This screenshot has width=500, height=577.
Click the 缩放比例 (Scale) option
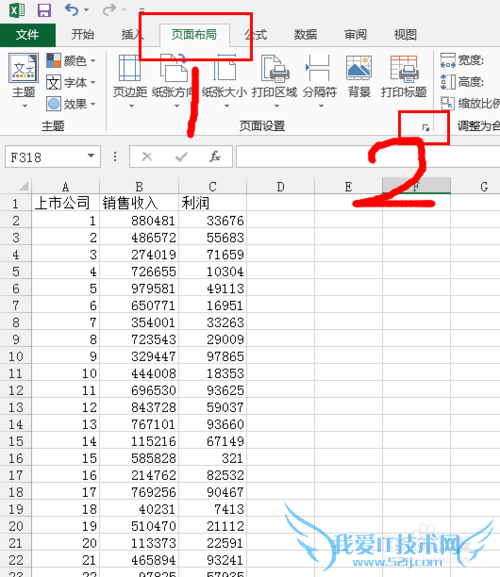(x=470, y=103)
